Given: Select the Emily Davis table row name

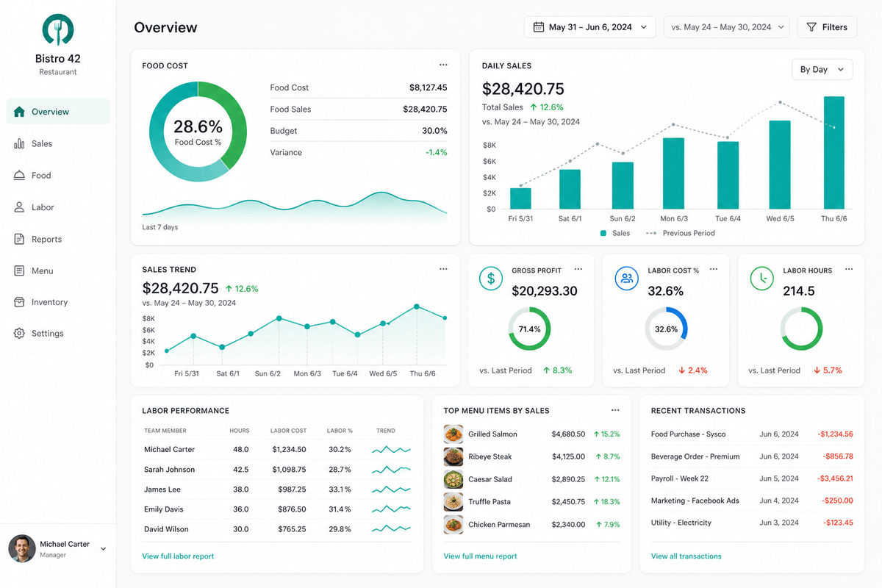Looking at the screenshot, I should (x=164, y=509).
